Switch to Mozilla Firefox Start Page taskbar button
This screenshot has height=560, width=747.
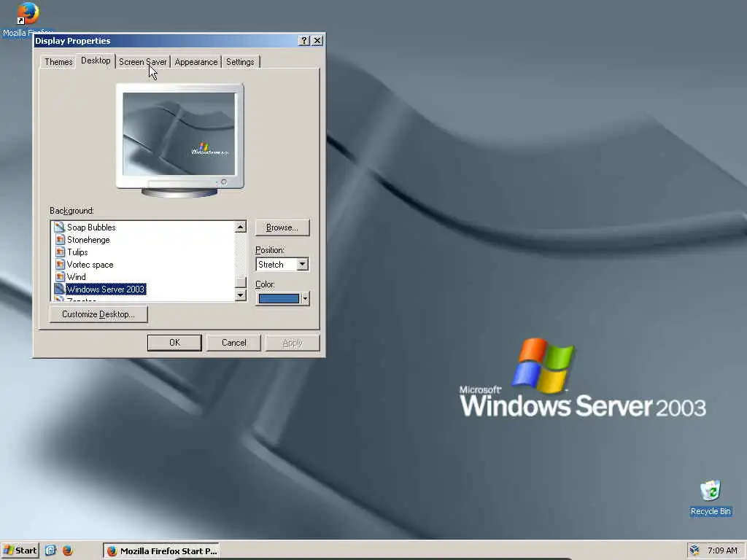click(x=161, y=551)
